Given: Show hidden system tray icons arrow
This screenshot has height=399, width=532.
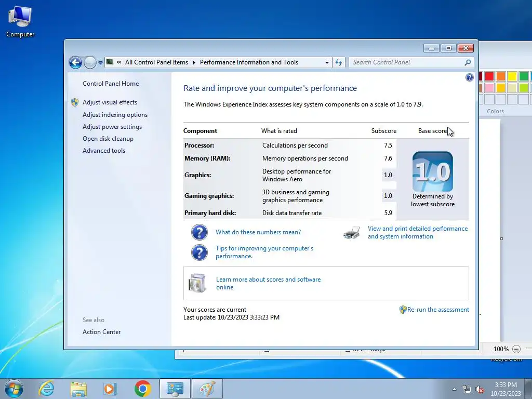Looking at the screenshot, I should 454,389.
